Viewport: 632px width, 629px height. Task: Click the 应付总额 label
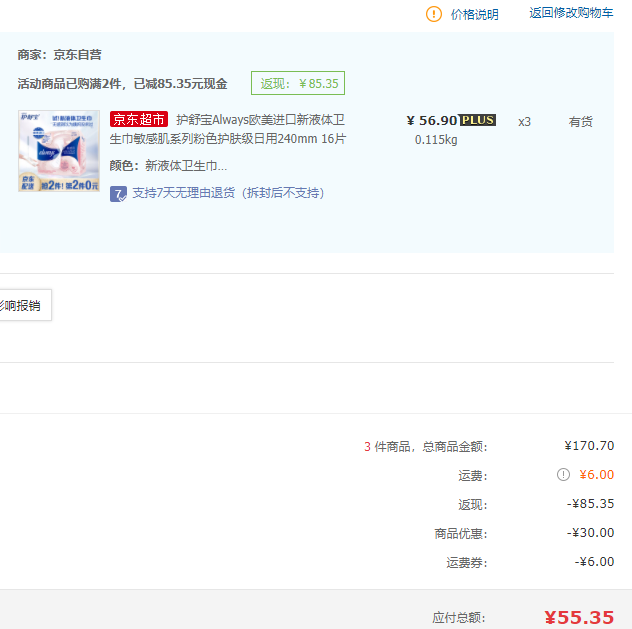pos(459,618)
